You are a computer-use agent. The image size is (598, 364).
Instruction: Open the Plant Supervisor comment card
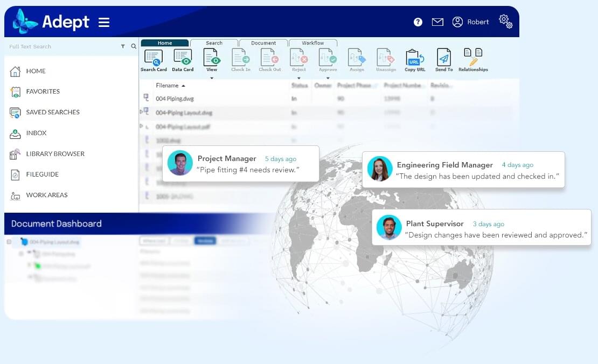click(482, 227)
